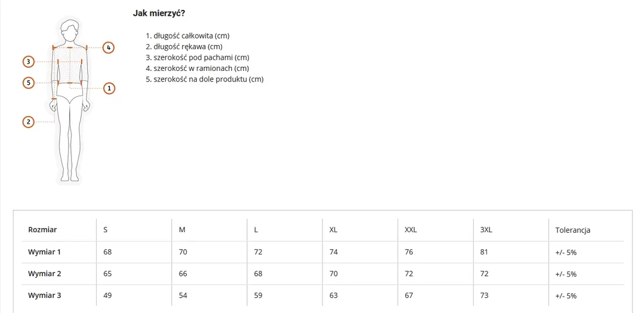This screenshot has height=313, width=644.
Task: Select circled marker number 3 on diagram
Action: point(28,62)
